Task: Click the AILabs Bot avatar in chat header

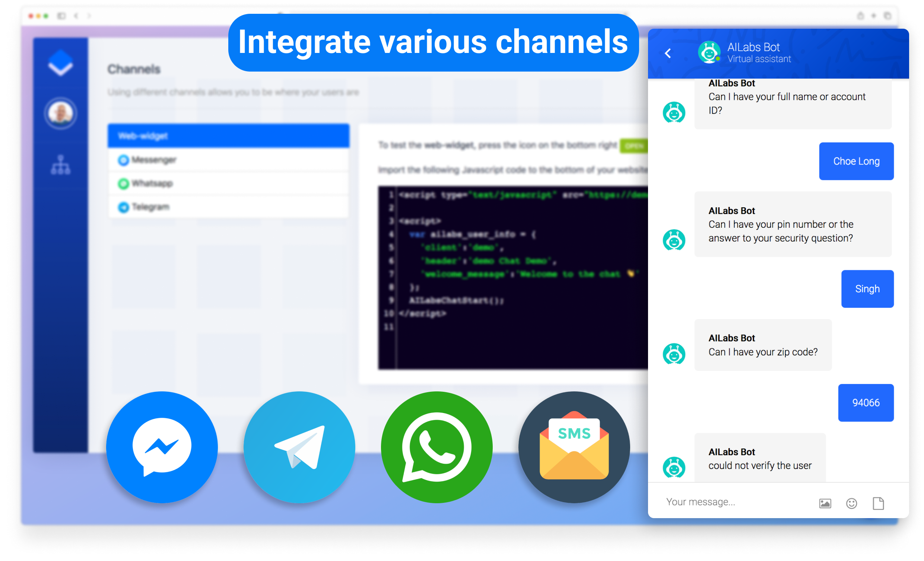Action: pyautogui.click(x=709, y=52)
